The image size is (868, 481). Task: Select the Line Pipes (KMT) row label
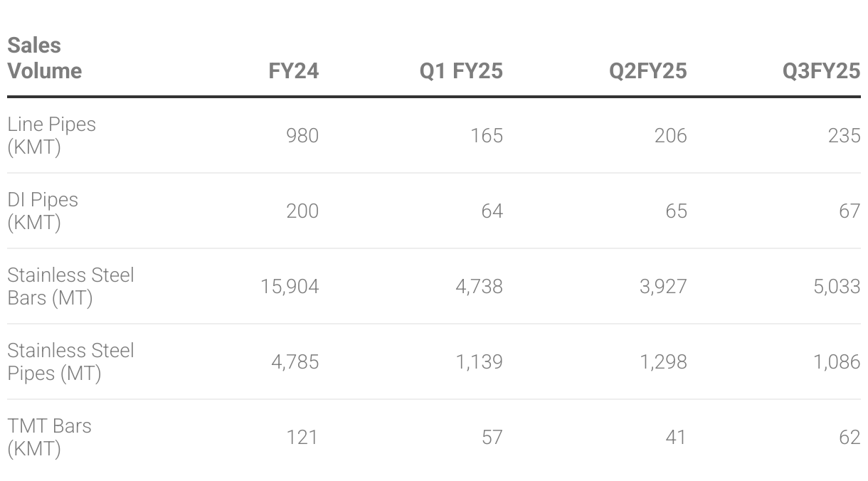51,135
